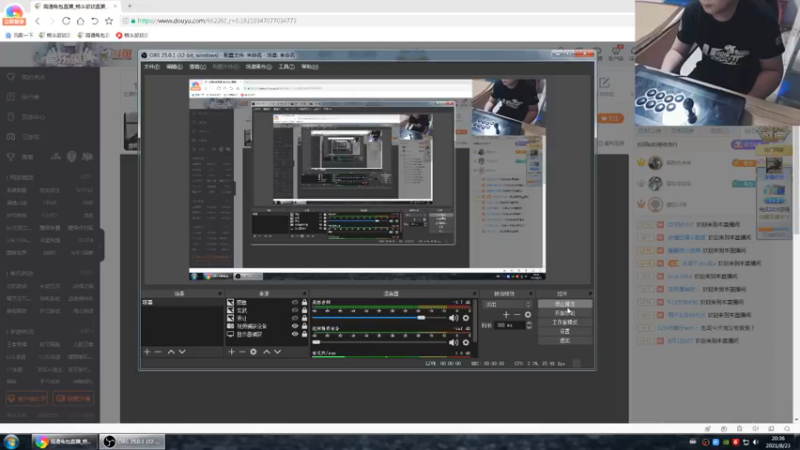The height and width of the screenshot is (450, 800).
Task: Reload the browser page
Action: tap(66, 21)
